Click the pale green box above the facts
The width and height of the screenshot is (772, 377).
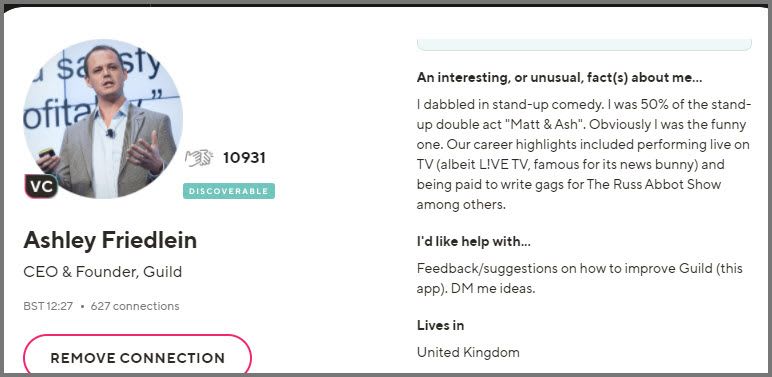(584, 44)
